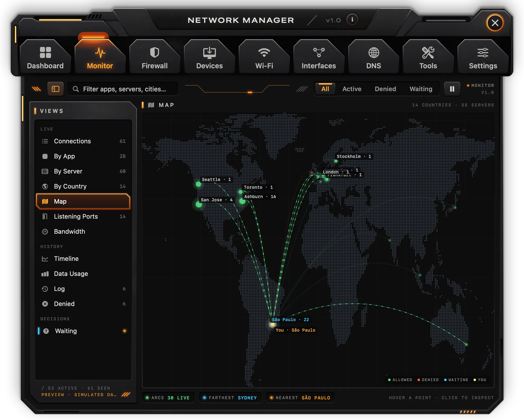The image size is (524, 420).
Task: Click the WAITING legend entry
Action: pos(456,380)
